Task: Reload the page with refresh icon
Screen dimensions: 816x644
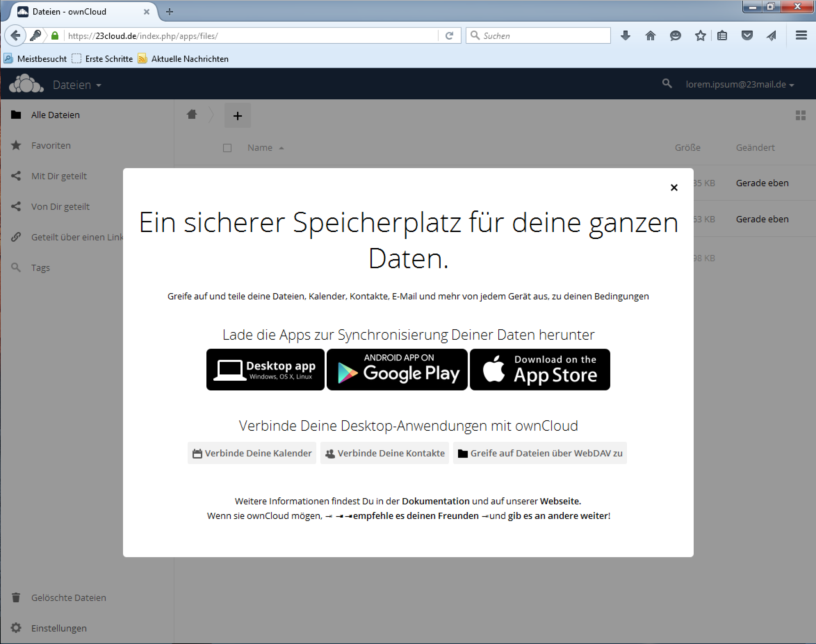Action: click(x=449, y=36)
